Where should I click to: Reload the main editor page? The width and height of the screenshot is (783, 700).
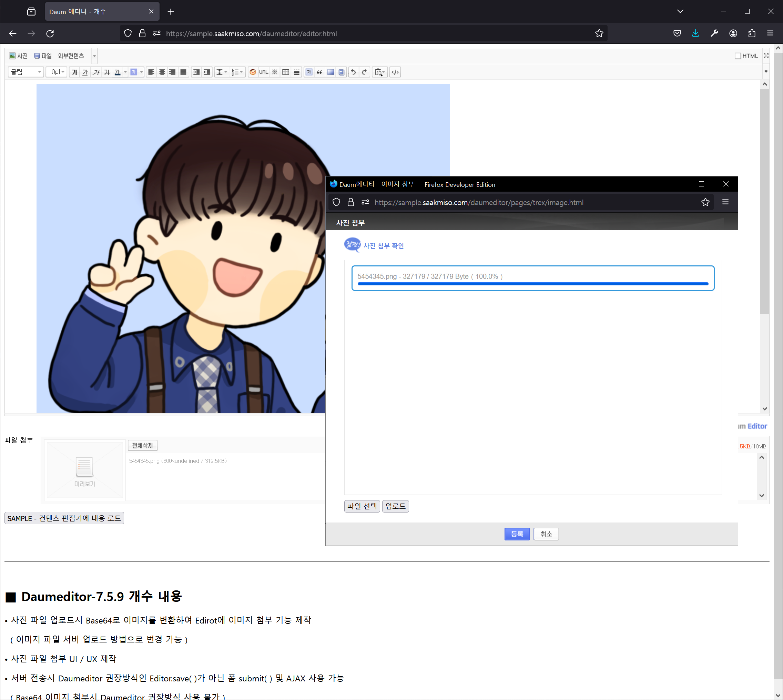pos(50,33)
